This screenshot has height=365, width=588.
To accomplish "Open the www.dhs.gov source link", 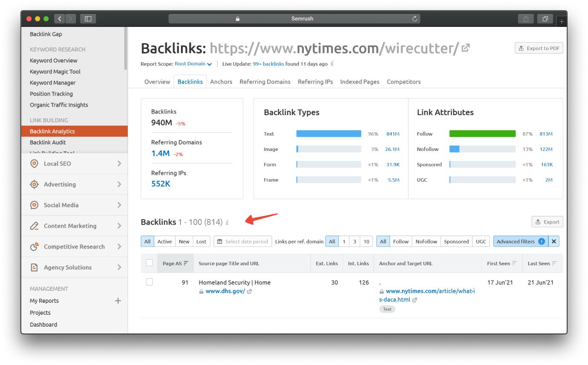I will coord(225,292).
